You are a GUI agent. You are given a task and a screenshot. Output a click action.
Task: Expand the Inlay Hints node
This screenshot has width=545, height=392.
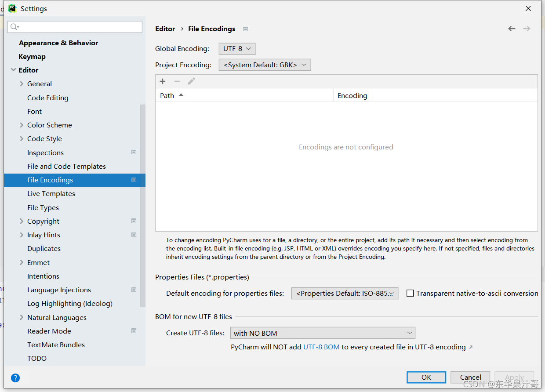pyautogui.click(x=22, y=235)
